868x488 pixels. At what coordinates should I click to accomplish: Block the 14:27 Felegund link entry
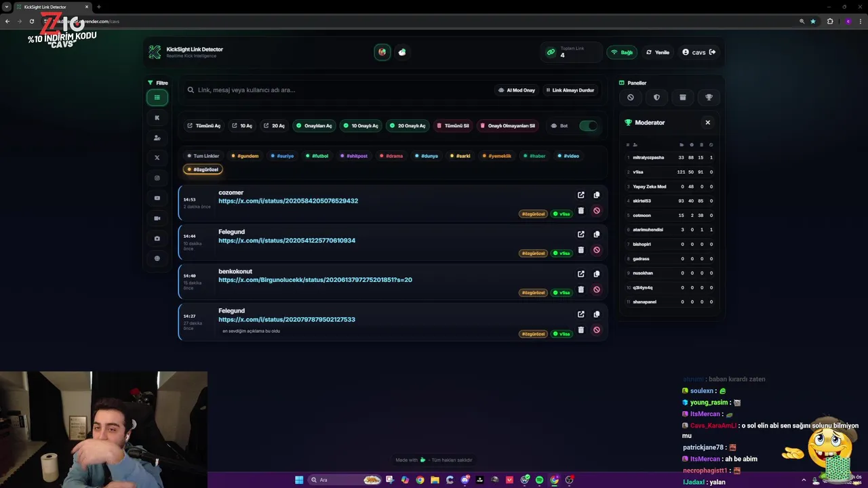point(597,330)
